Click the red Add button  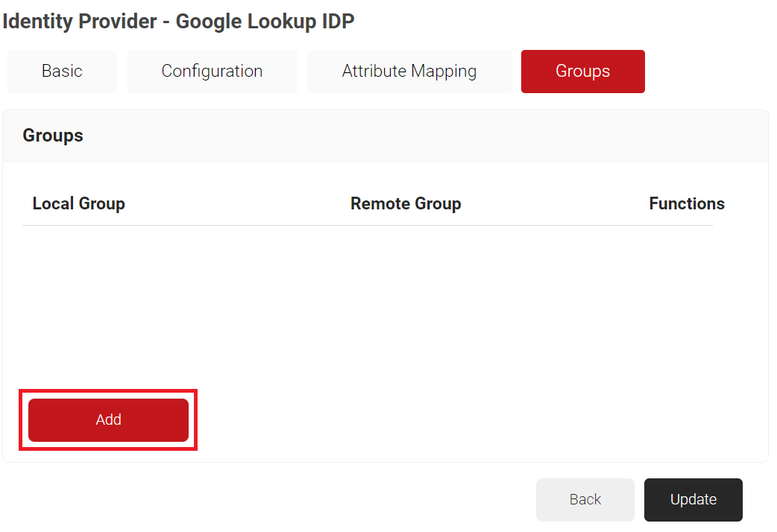point(108,420)
